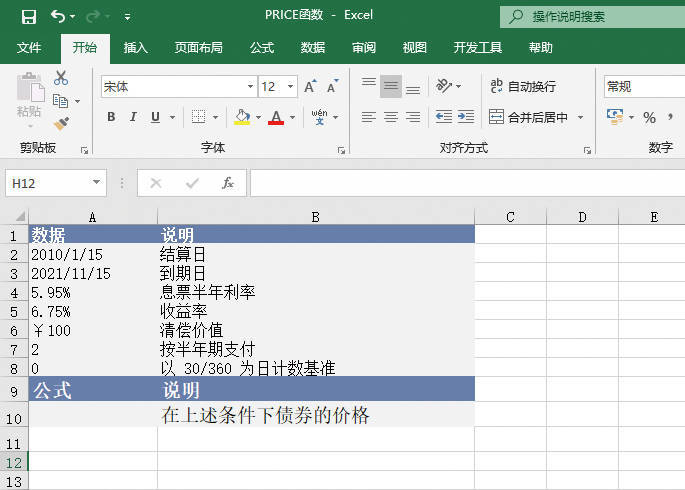Click the Insert Function fx icon
685x490 pixels.
coord(228,183)
